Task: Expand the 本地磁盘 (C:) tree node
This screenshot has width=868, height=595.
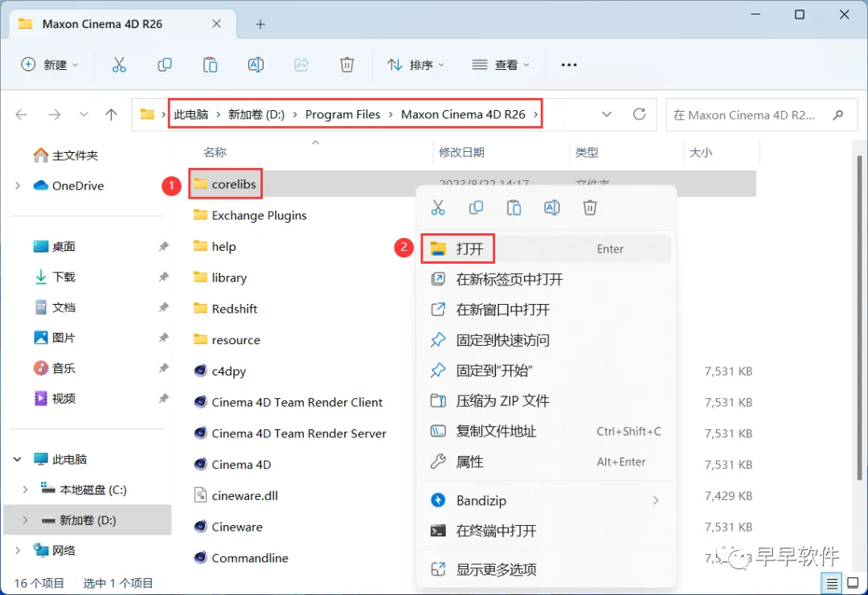Action: [x=25, y=490]
